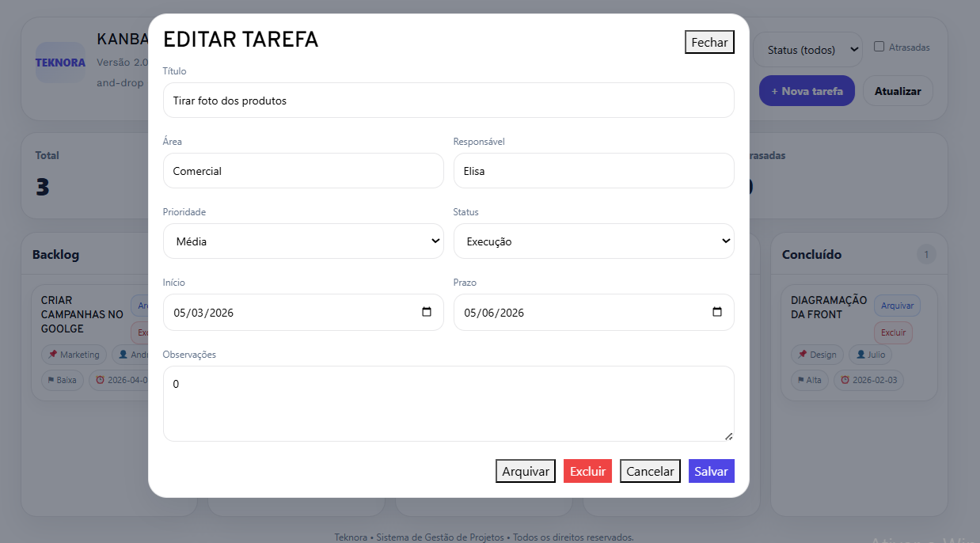Click the Baixa priority flag icon

pos(49,380)
